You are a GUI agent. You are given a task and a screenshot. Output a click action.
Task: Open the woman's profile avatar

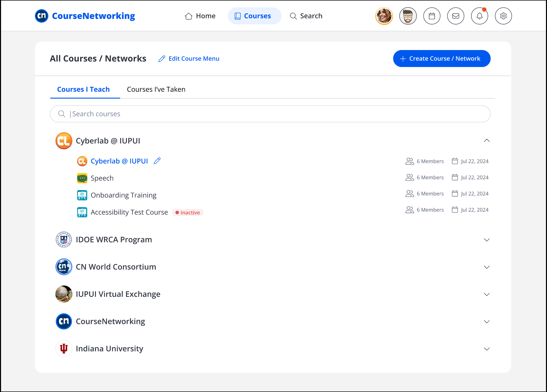coord(384,16)
